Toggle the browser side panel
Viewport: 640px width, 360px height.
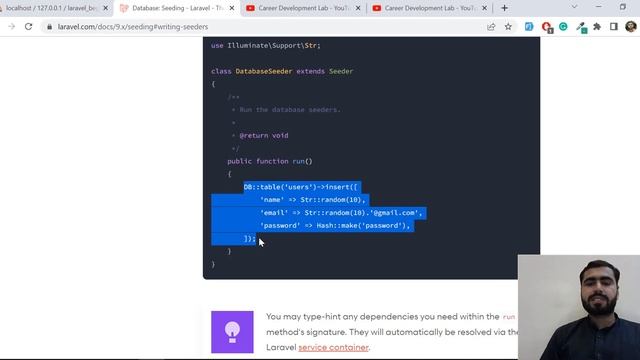click(x=613, y=27)
